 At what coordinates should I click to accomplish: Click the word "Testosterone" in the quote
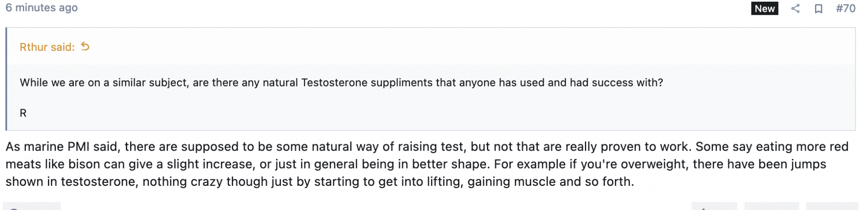click(334, 83)
